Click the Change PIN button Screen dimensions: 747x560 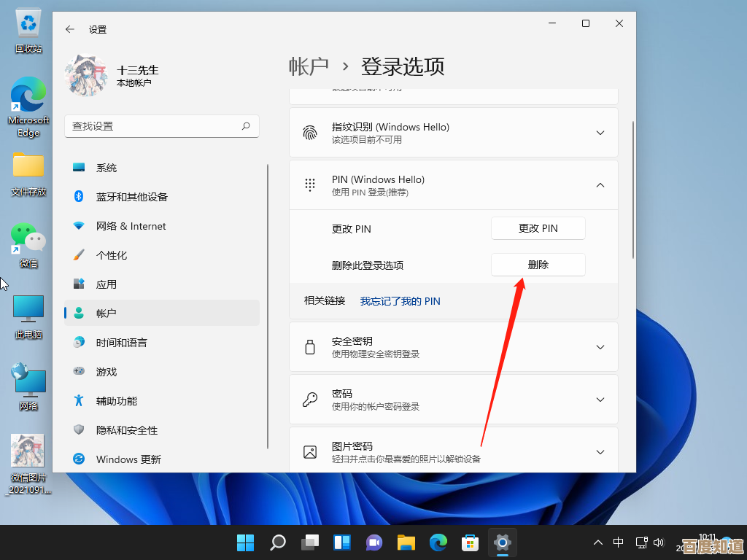(x=538, y=228)
